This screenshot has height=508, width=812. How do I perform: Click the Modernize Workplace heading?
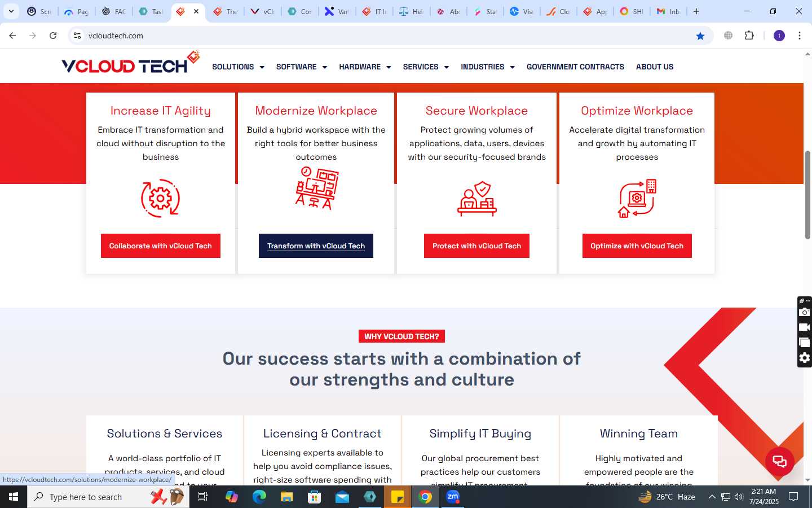coord(316,111)
